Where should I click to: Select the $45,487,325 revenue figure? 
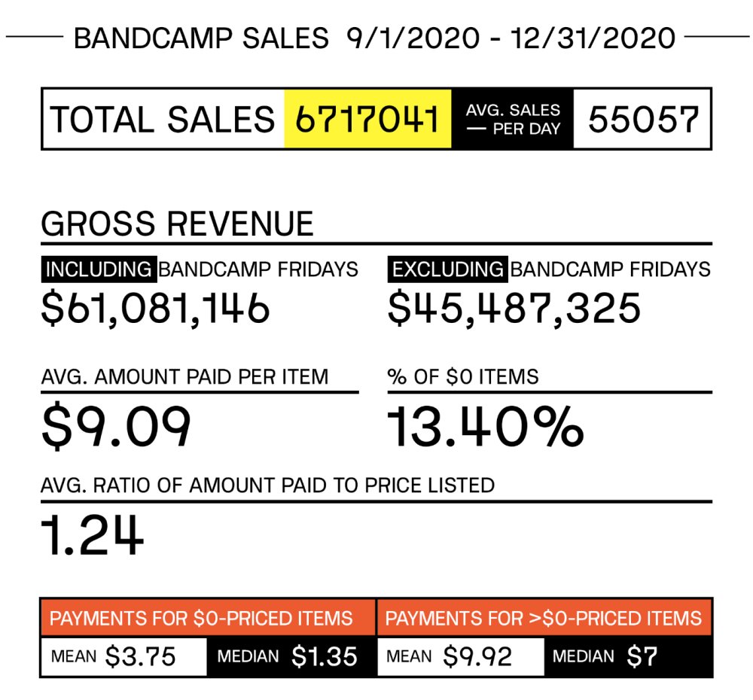514,309
